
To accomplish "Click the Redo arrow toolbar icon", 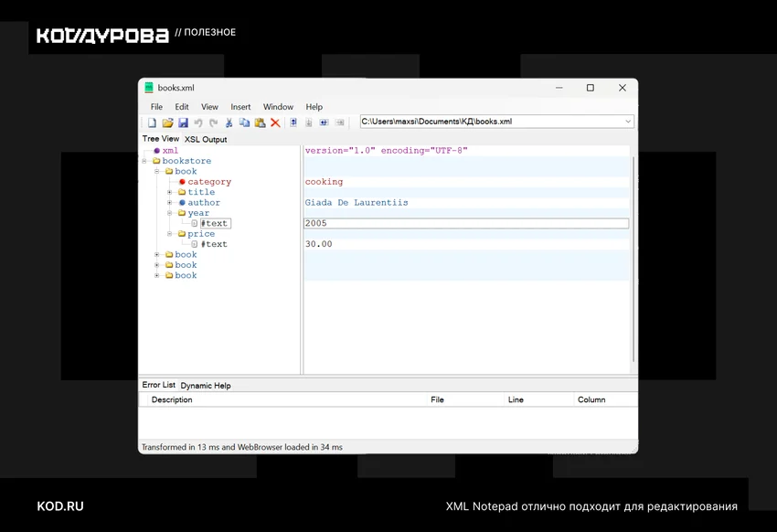I will click(214, 122).
